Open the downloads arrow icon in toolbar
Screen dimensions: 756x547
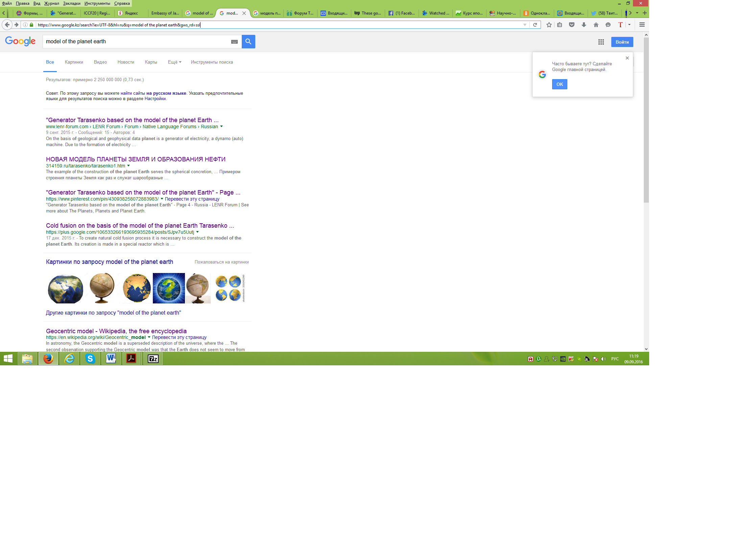584,25
